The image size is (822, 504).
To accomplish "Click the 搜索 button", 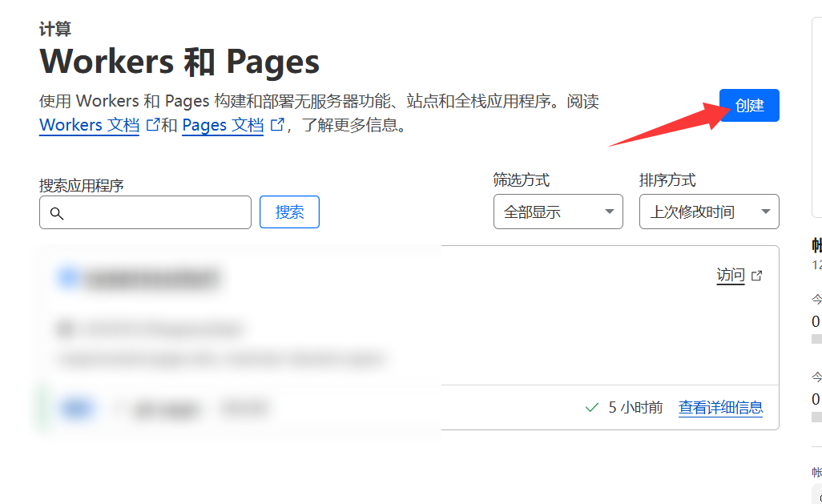I will [x=289, y=212].
